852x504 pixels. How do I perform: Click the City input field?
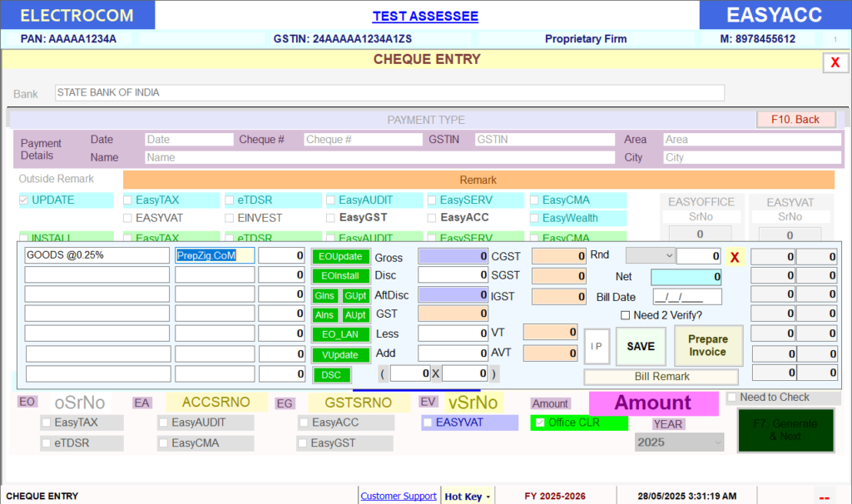tap(752, 157)
